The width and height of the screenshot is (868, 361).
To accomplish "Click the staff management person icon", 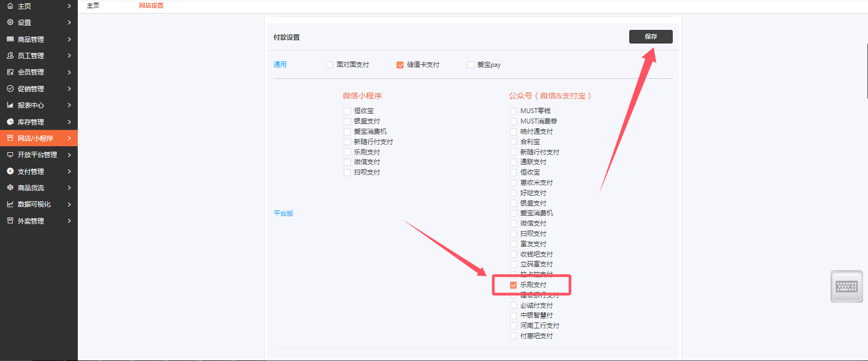I will tap(10, 55).
